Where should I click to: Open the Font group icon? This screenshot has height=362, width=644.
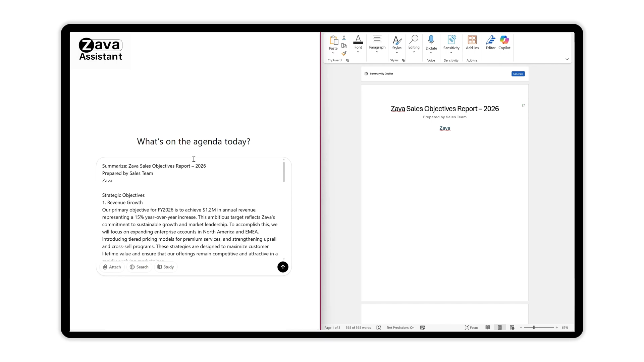[358, 40]
